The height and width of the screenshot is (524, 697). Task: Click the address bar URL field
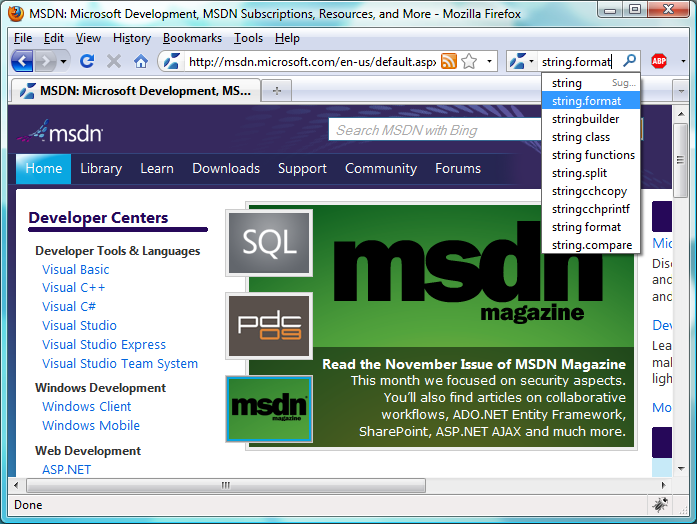[312, 61]
